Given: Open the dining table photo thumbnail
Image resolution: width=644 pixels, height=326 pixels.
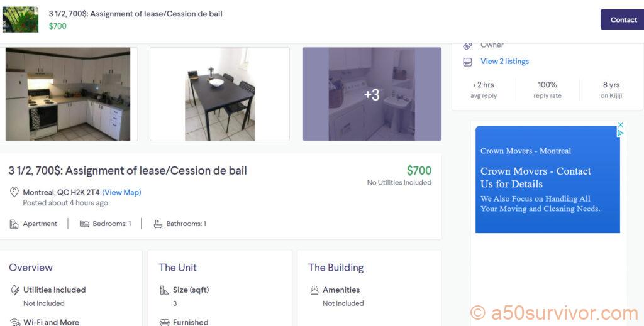Looking at the screenshot, I should 219,94.
